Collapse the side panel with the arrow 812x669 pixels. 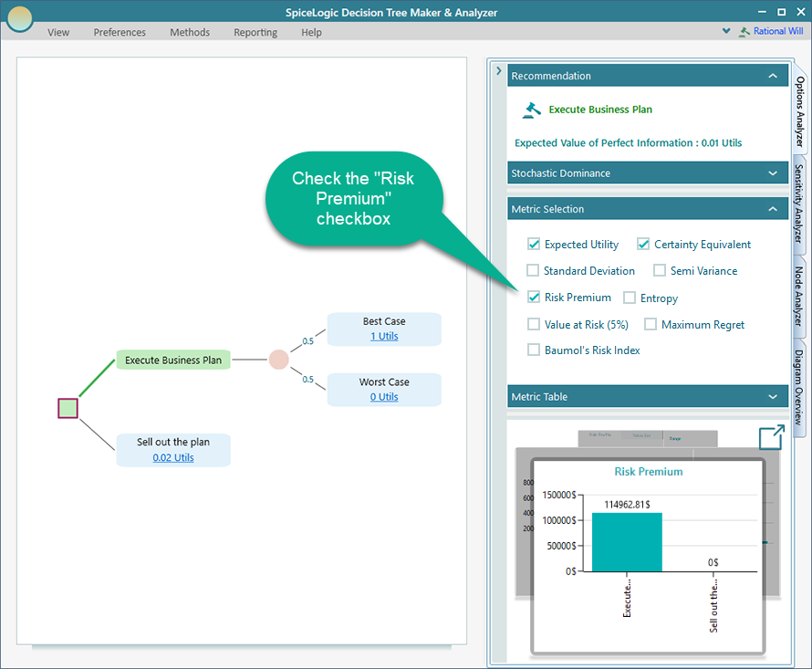[499, 71]
